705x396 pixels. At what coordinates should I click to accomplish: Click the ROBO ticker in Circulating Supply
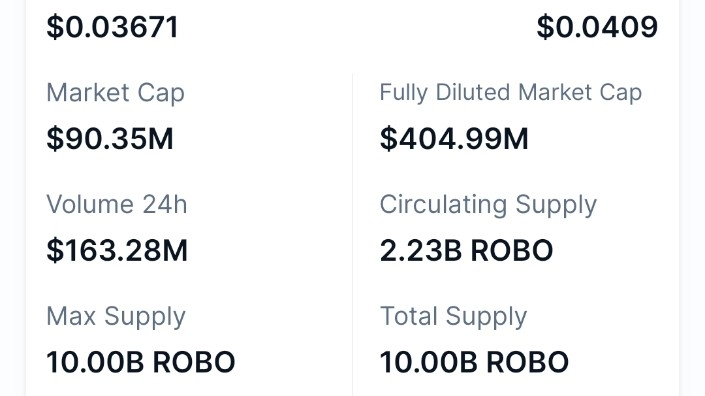click(512, 250)
